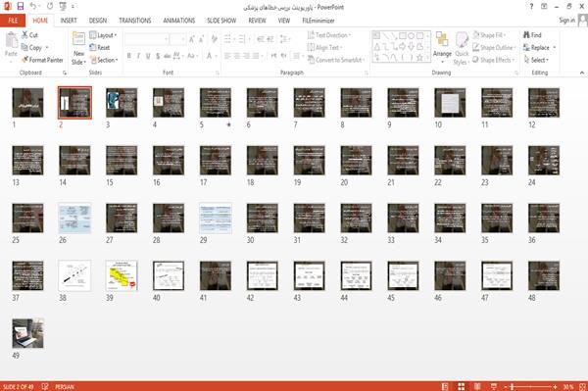Select slide 49 thumbnail with laptop

point(27,333)
